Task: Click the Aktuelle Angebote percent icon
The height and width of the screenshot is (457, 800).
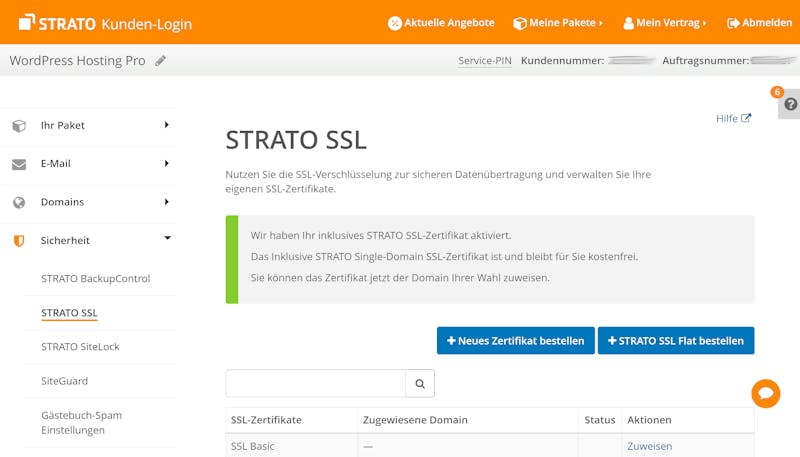Action: pyautogui.click(x=394, y=23)
